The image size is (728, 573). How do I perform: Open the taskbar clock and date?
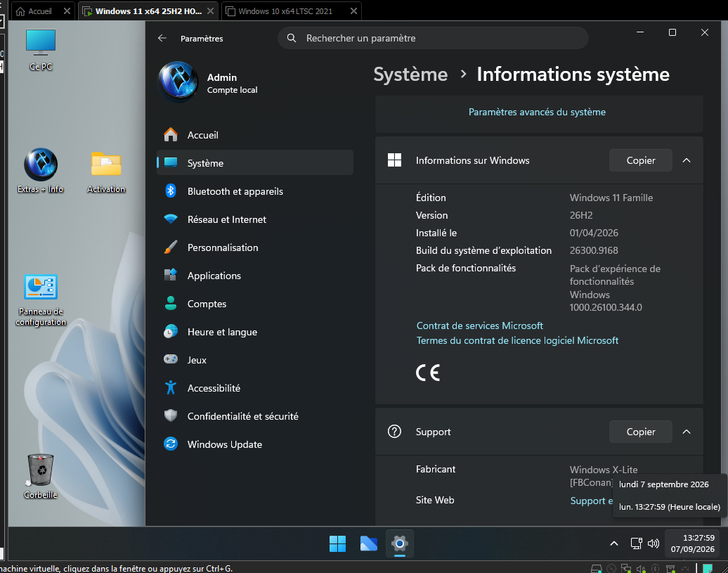(692, 543)
